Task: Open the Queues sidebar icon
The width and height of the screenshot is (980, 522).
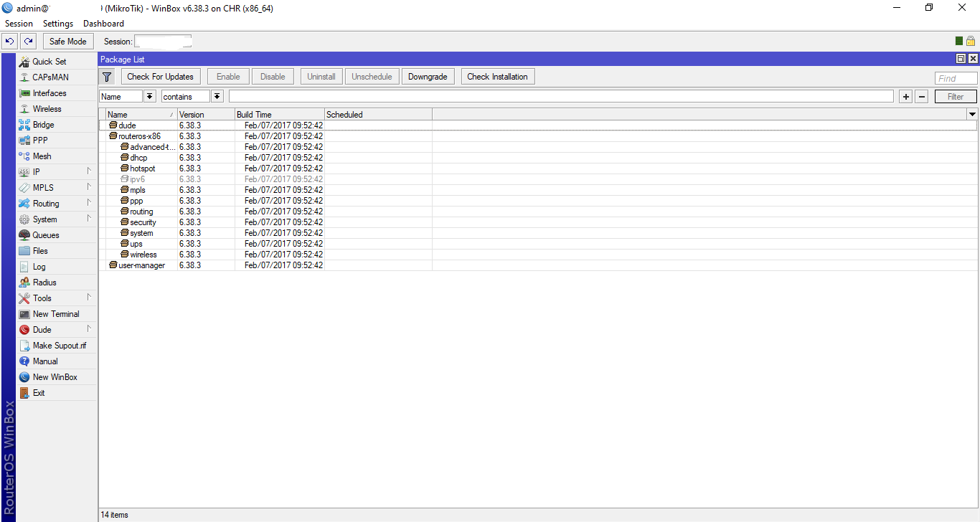Action: coord(24,235)
